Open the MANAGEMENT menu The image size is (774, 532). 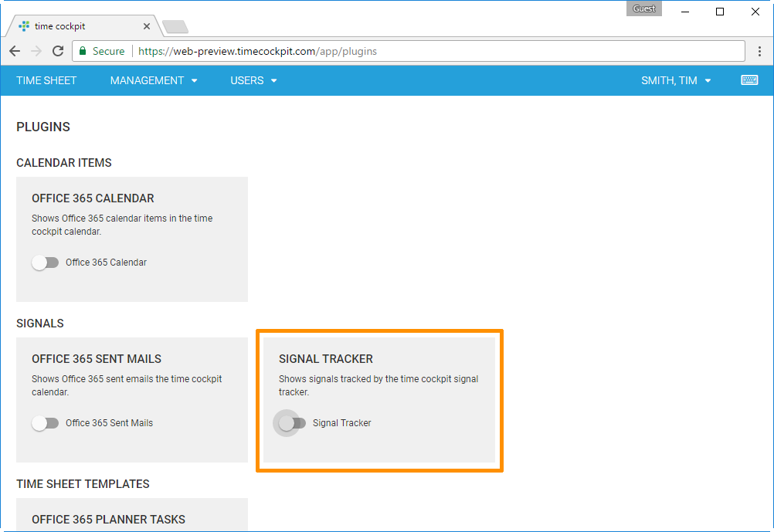click(154, 80)
